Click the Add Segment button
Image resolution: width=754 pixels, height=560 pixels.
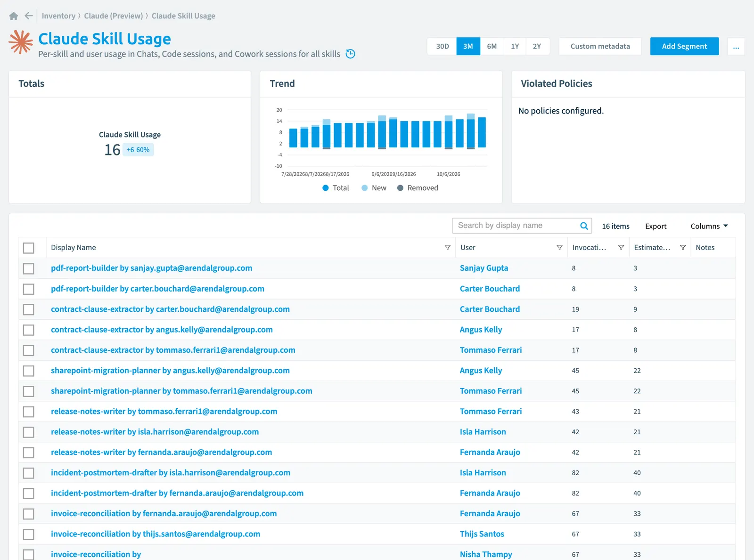click(684, 46)
